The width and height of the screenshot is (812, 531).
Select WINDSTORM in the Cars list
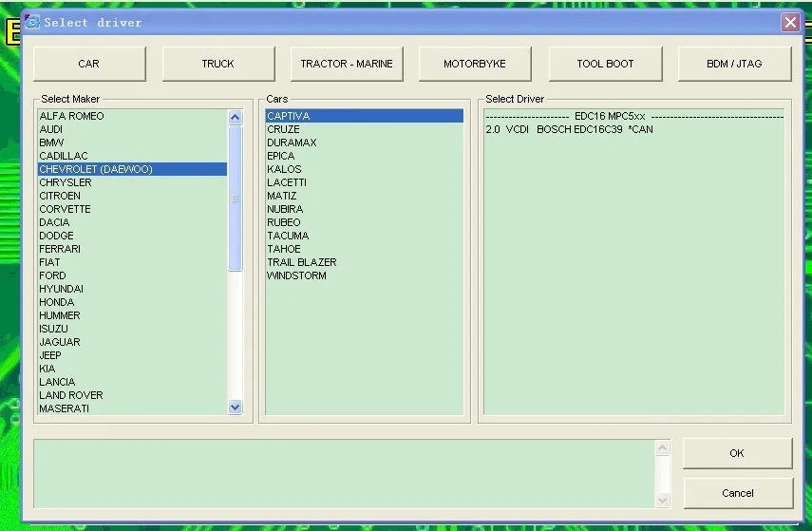click(x=365, y=275)
